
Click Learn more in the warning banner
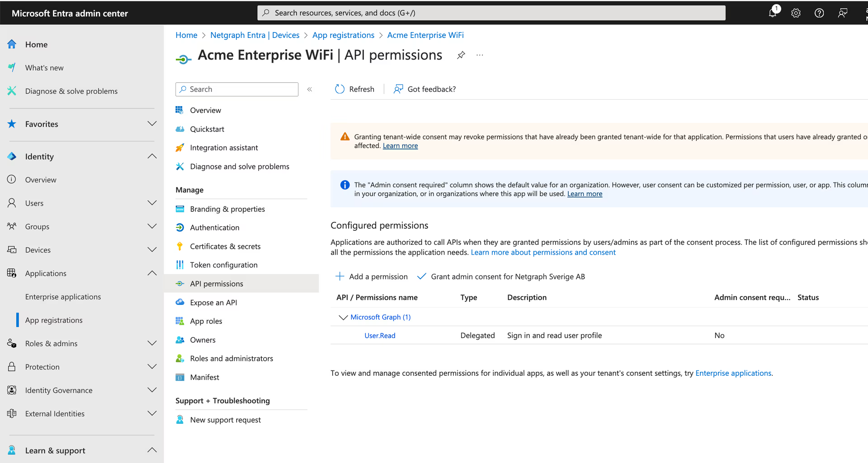point(400,145)
